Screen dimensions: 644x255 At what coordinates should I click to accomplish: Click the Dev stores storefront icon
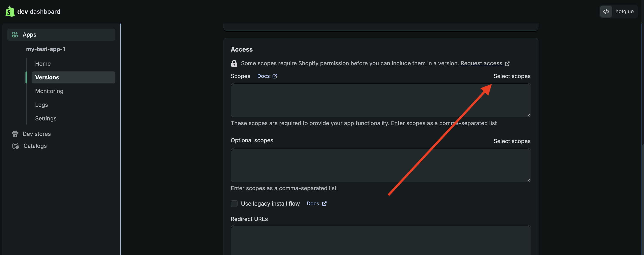click(15, 134)
